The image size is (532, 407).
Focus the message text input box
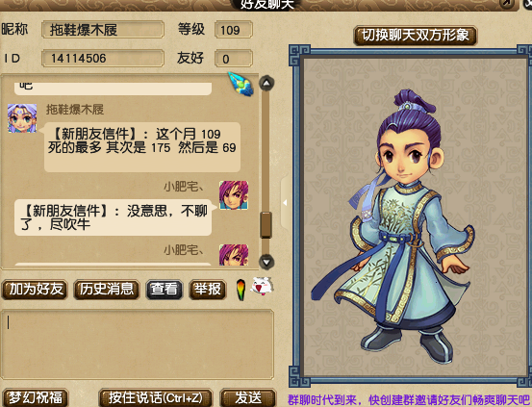click(137, 343)
